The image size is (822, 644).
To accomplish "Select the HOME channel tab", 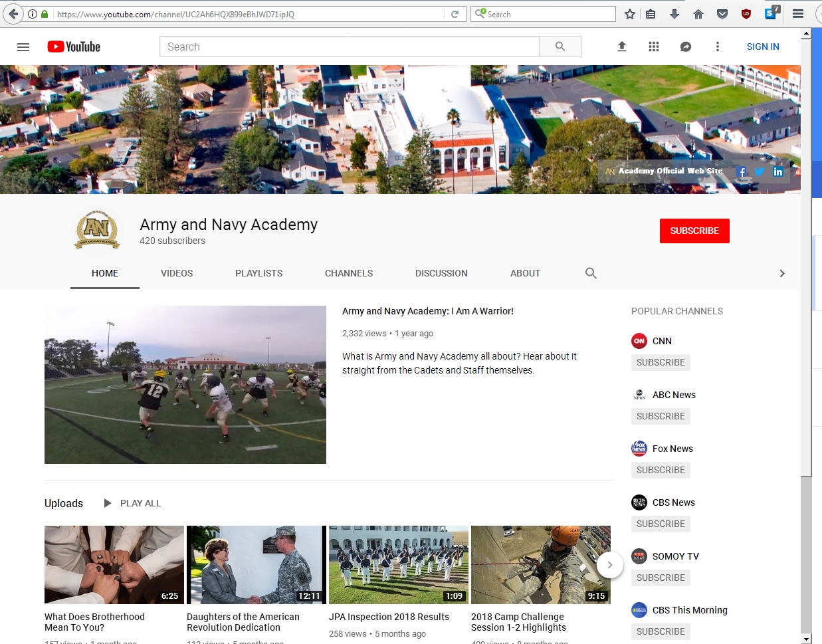I will pyautogui.click(x=105, y=273).
